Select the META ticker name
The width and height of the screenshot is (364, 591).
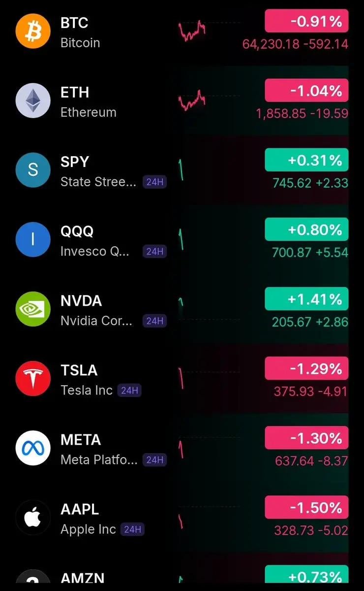pos(81,439)
